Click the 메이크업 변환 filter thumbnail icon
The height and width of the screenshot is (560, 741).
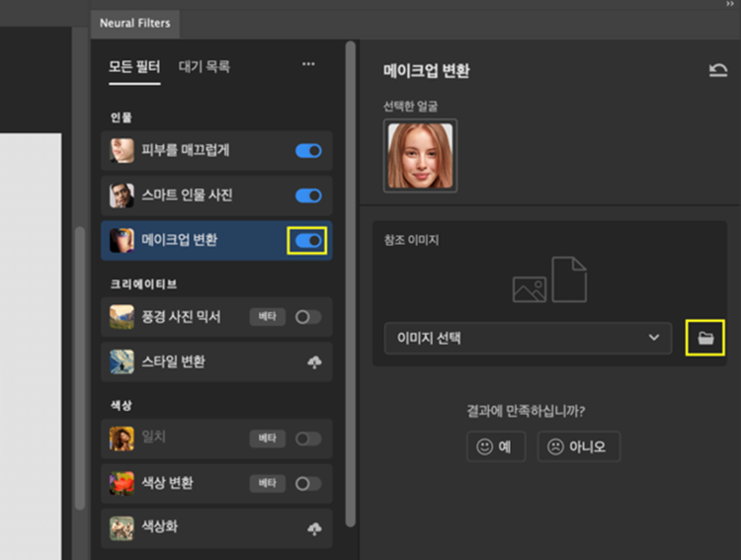[122, 241]
